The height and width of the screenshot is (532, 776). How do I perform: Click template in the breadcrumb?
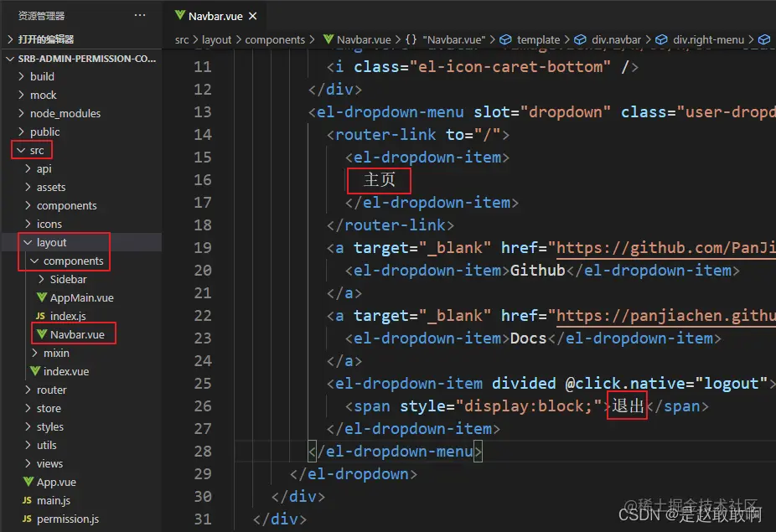539,39
